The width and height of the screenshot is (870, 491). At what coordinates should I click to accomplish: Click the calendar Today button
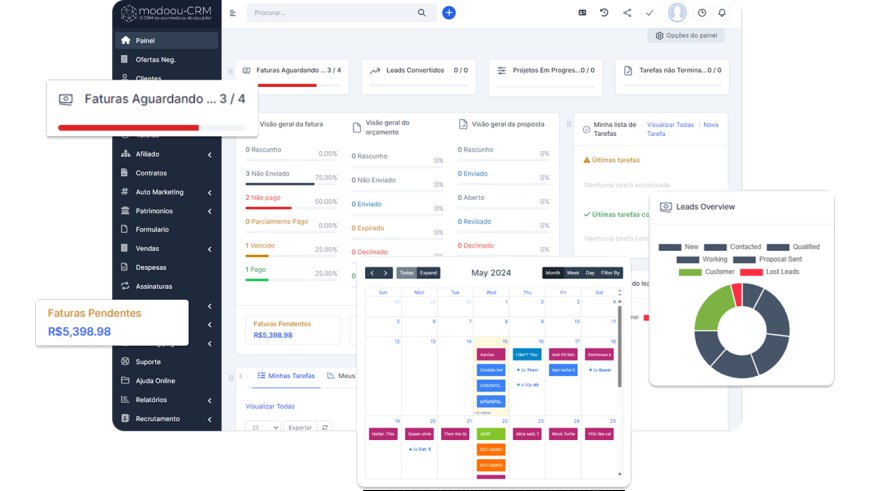tap(407, 273)
